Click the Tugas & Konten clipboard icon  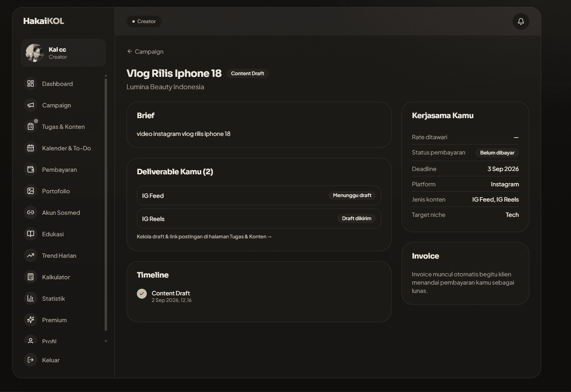[x=31, y=127]
